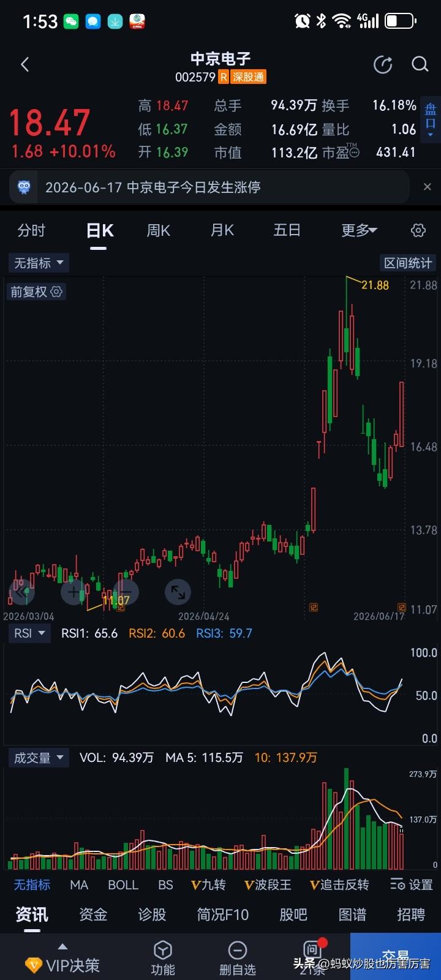The width and height of the screenshot is (441, 980).
Task: Tap the 深股通 tag
Action: (248, 77)
